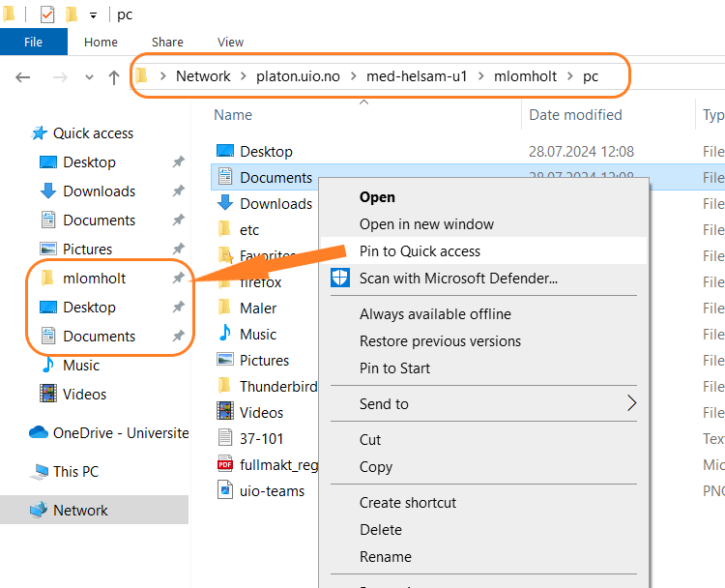Click the Properties icon in title bar

(47, 15)
